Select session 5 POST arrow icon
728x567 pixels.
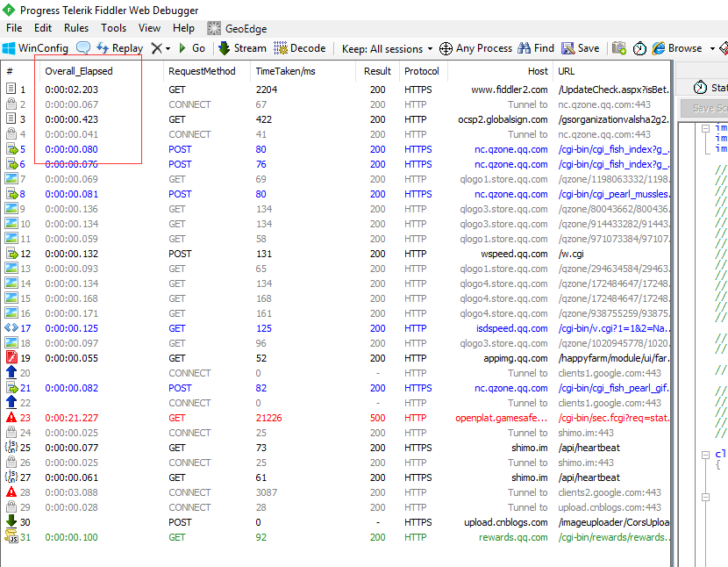(11, 148)
